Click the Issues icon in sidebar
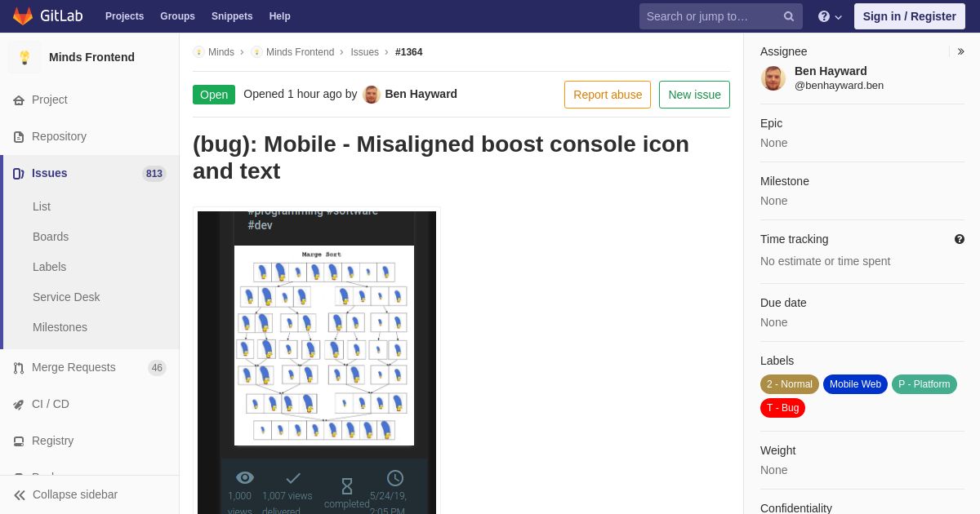980x514 pixels. coord(19,174)
